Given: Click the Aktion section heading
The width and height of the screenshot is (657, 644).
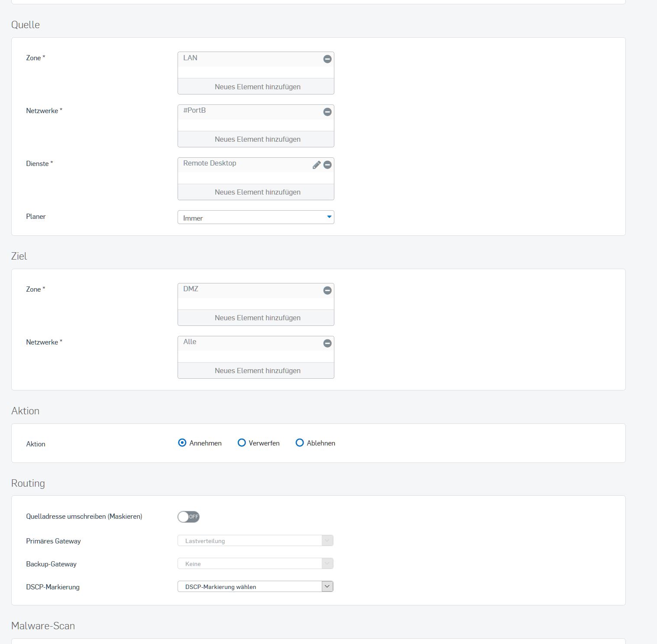Looking at the screenshot, I should click(x=25, y=411).
